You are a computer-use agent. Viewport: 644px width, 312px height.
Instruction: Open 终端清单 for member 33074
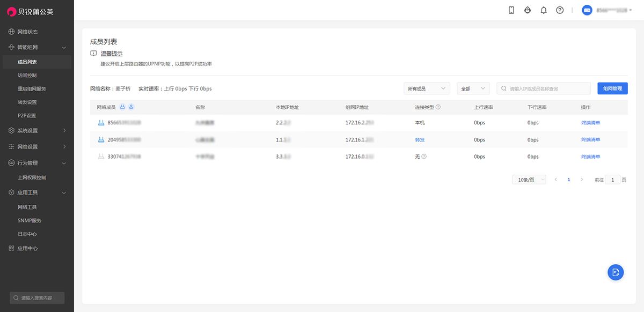pos(590,157)
